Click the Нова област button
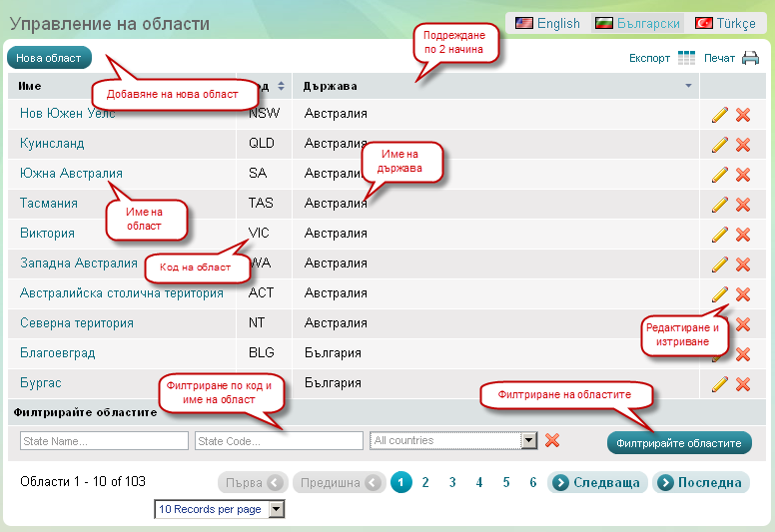 (49, 58)
